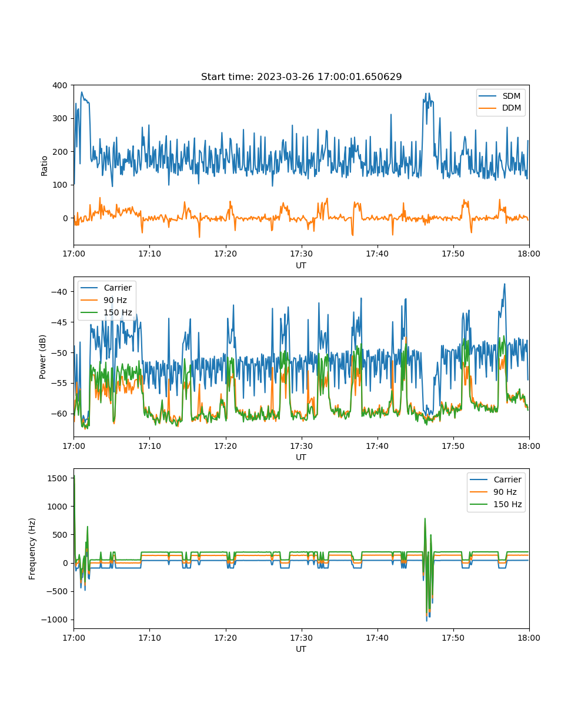Select "90 Hz" in the Frequency plot legend
The image size is (588, 706).
click(505, 492)
